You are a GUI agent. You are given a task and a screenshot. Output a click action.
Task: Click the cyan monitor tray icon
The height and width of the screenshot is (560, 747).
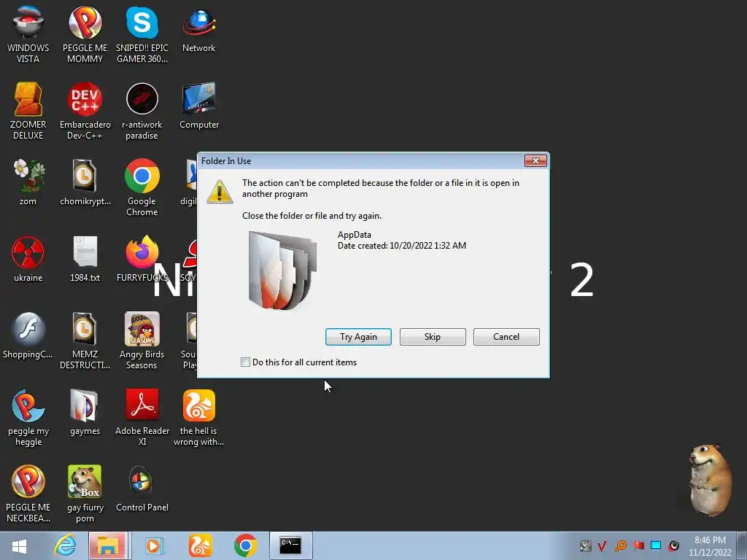656,545
